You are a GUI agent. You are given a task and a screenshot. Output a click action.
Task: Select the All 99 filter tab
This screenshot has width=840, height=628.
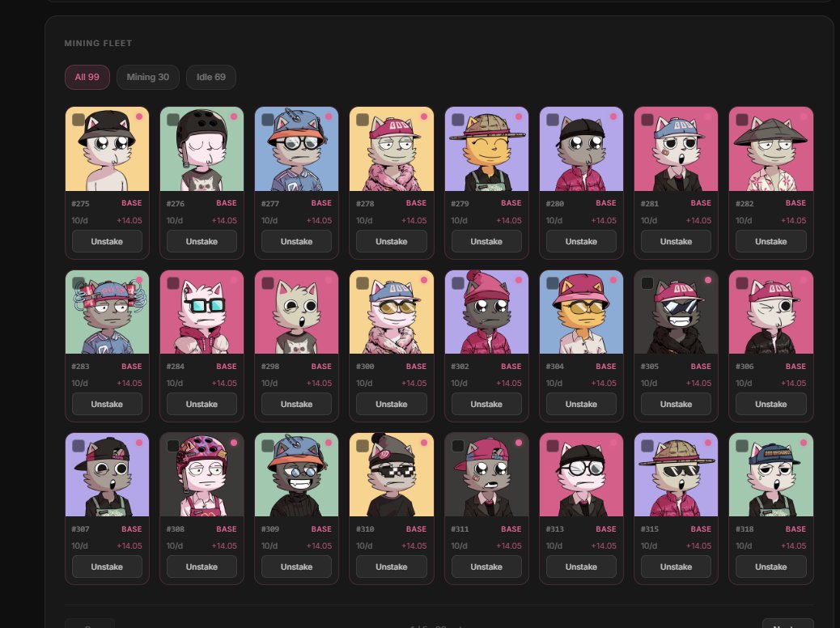87,77
